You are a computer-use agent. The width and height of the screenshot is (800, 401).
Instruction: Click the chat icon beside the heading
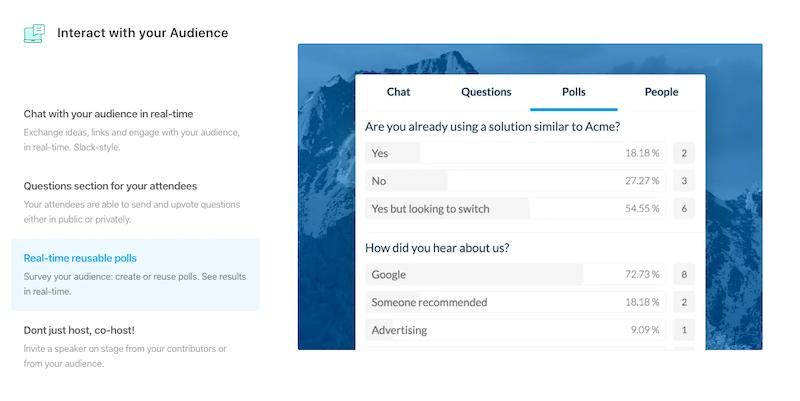[x=34, y=34]
